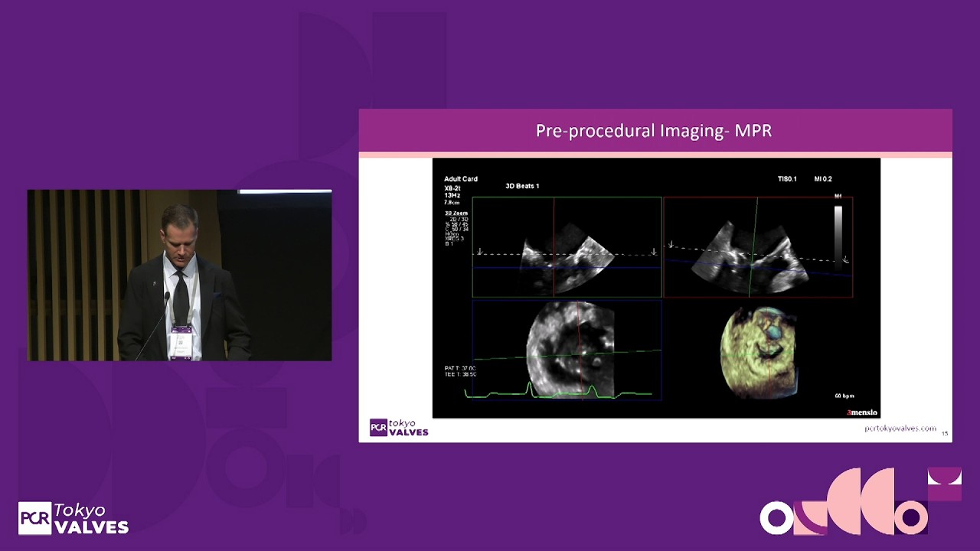Select the green-bordered MPR ultrasound view
980x551 pixels.
pos(567,247)
